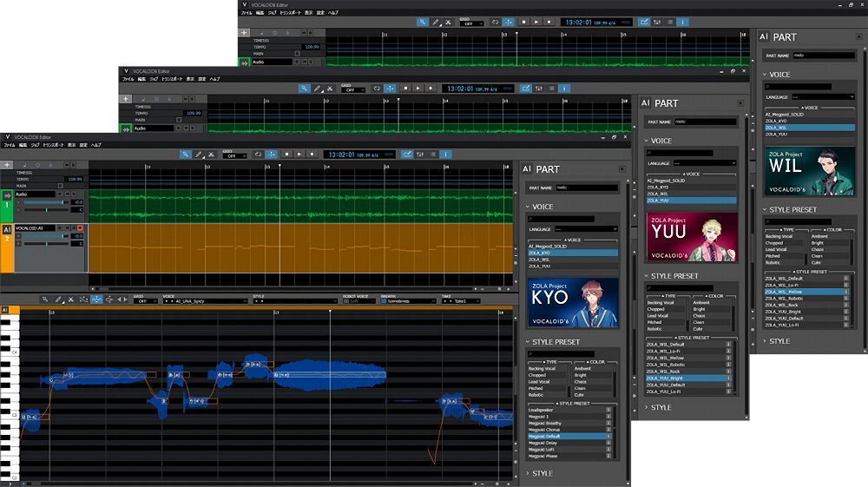Start recording in the front window transport
The width and height of the screenshot is (868, 487).
pos(312,155)
